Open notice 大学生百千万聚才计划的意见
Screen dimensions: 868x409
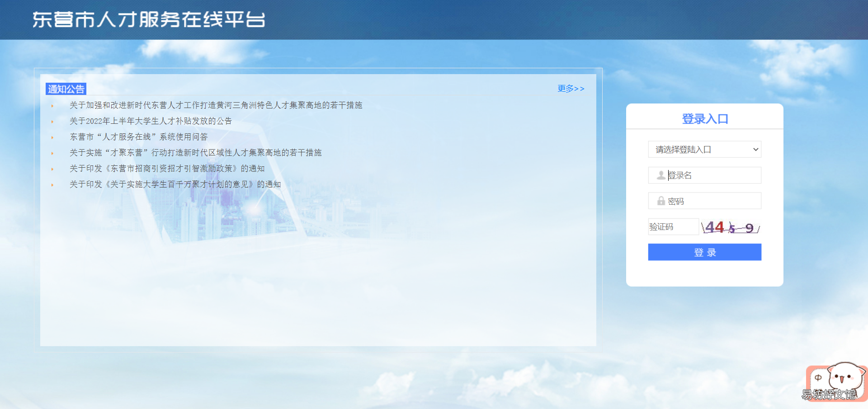click(175, 184)
